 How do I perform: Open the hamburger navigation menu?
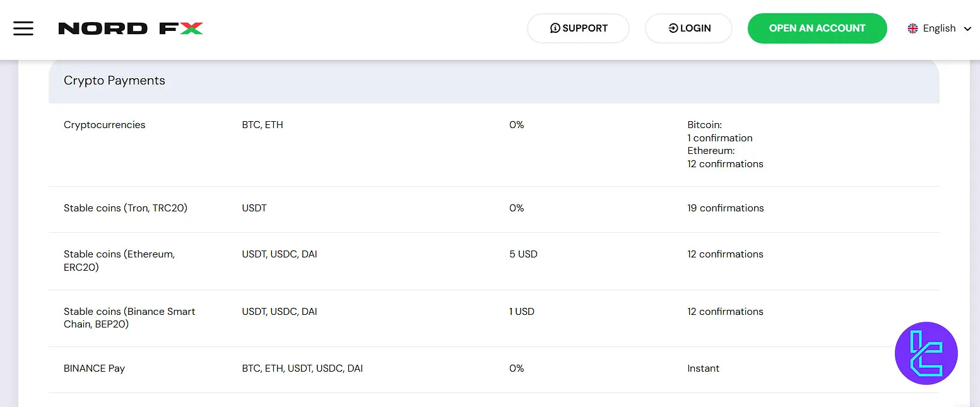click(23, 28)
